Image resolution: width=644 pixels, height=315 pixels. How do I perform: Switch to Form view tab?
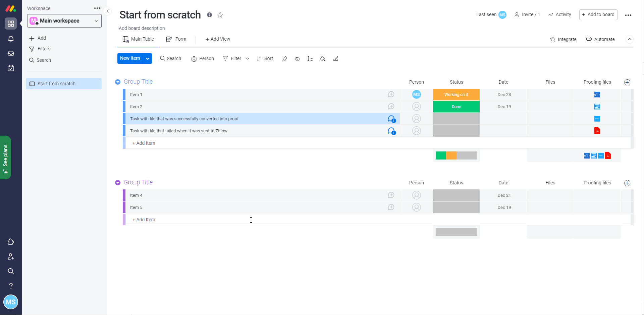176,39
